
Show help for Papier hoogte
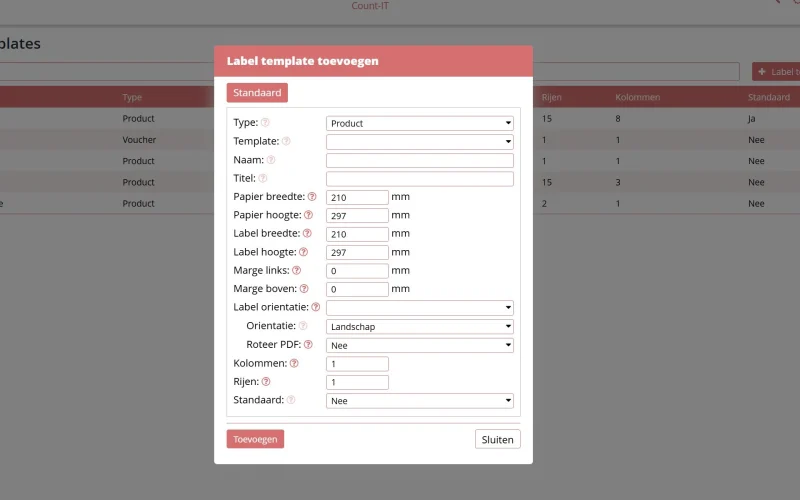pos(309,215)
